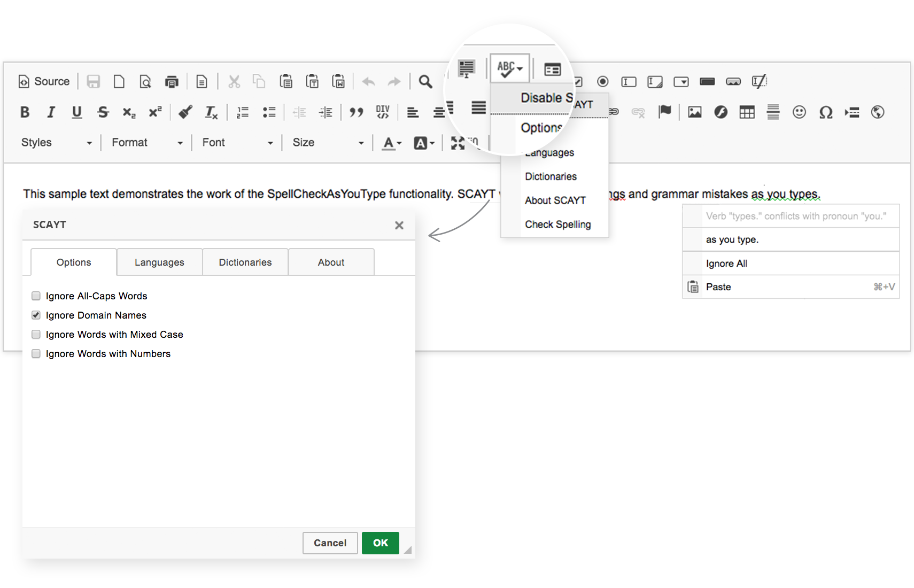Insert a horizontal line
Image resolution: width=914 pixels, height=588 pixels.
point(773,112)
